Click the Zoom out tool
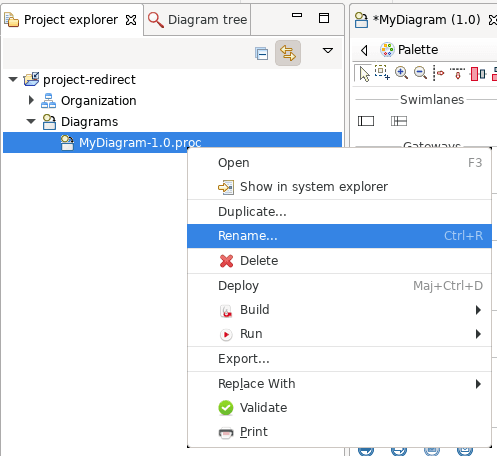The width and height of the screenshot is (497, 456). pos(420,73)
